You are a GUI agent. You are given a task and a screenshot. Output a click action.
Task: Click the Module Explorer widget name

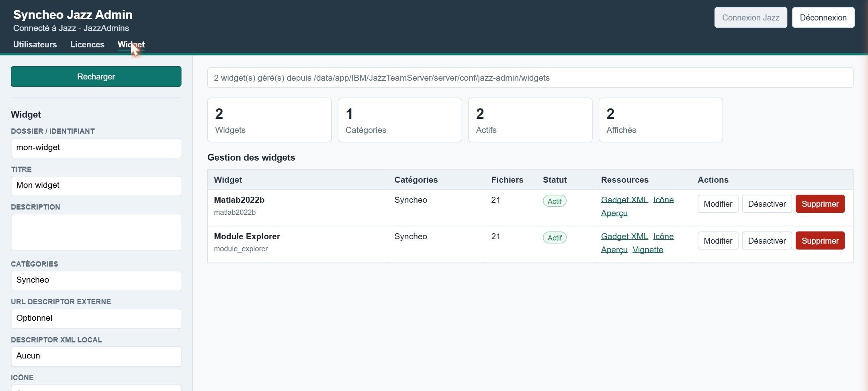click(247, 236)
